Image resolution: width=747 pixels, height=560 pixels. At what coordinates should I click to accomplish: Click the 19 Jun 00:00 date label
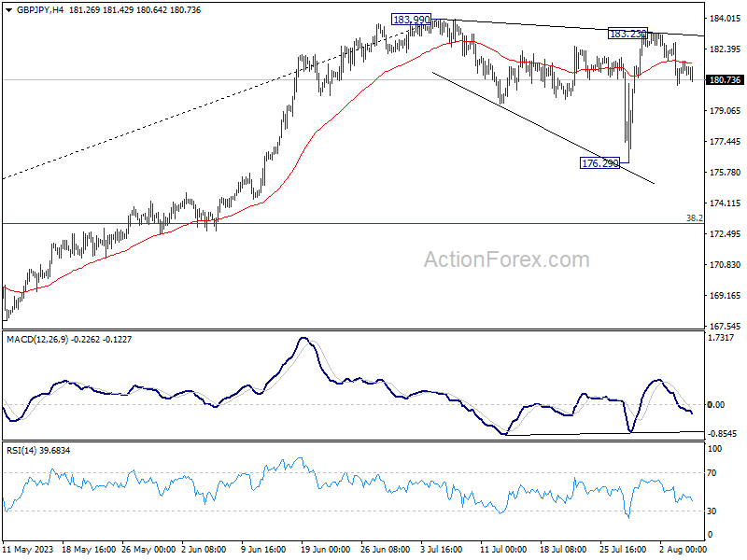(325, 550)
